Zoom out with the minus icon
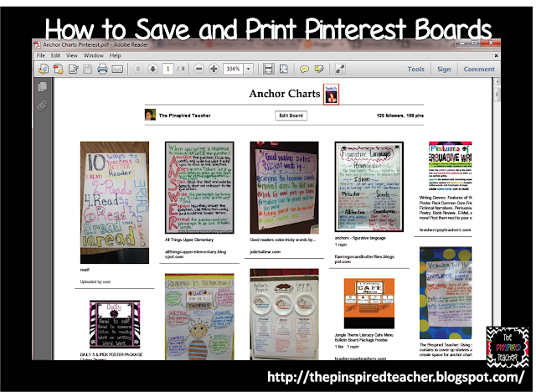The height and width of the screenshot is (392, 536). [x=198, y=69]
